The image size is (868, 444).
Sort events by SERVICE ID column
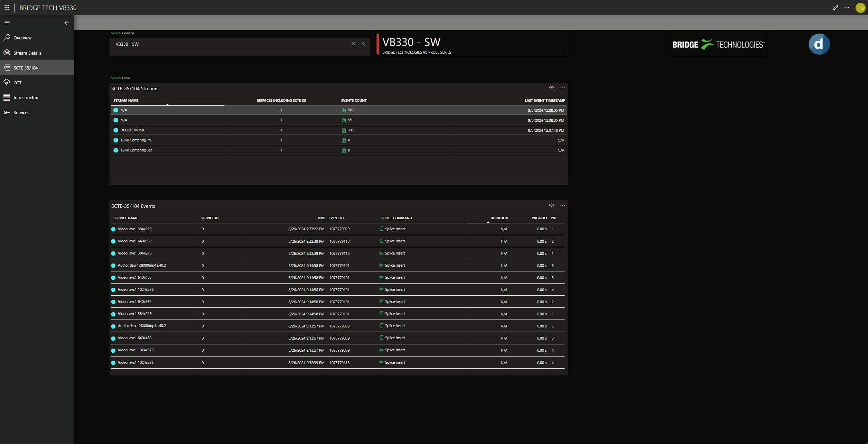(x=209, y=218)
